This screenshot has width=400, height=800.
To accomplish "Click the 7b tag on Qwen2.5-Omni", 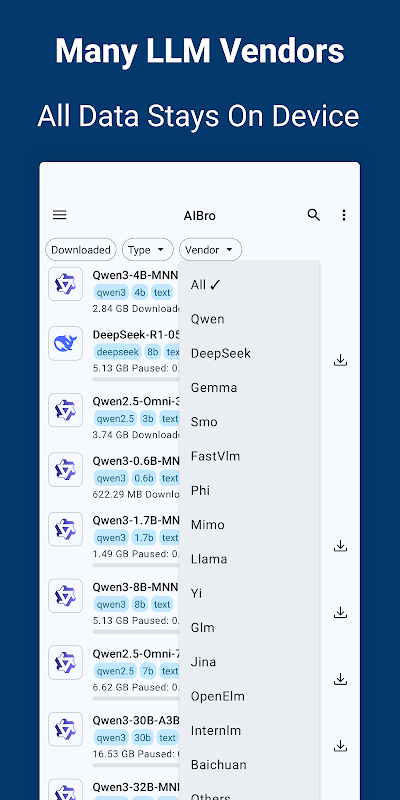I will tap(148, 671).
